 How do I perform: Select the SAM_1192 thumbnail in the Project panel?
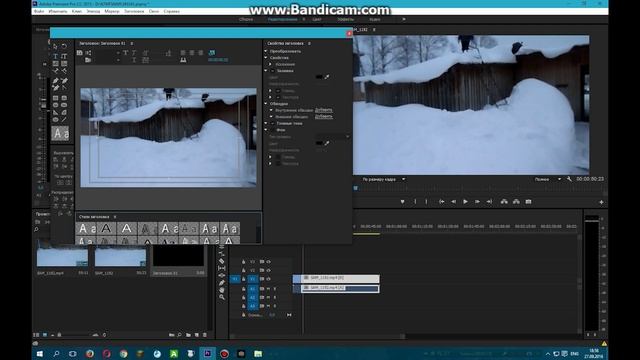point(120,257)
